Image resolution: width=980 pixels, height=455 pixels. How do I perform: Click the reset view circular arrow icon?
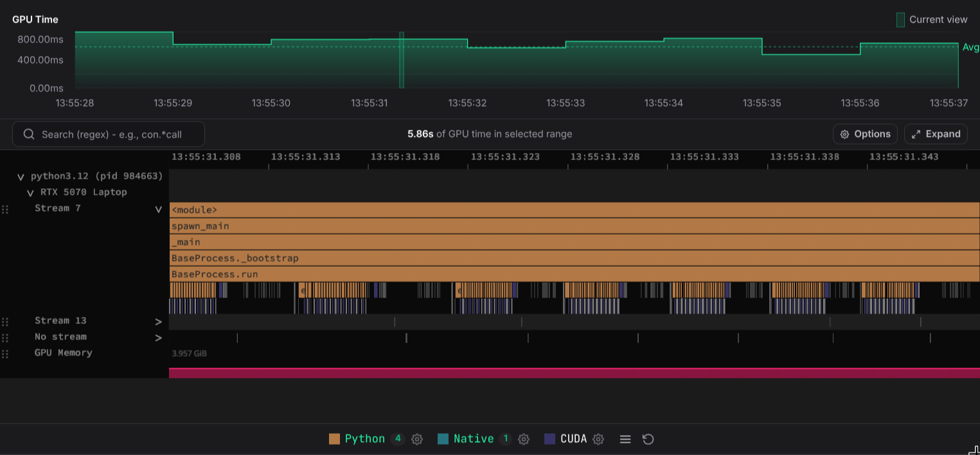pos(648,439)
